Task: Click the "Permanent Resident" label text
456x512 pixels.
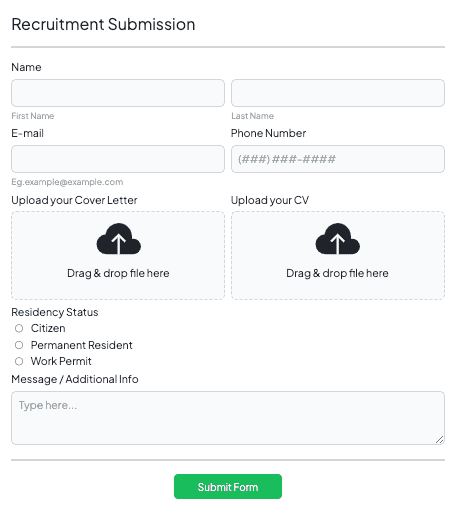Action: (82, 345)
